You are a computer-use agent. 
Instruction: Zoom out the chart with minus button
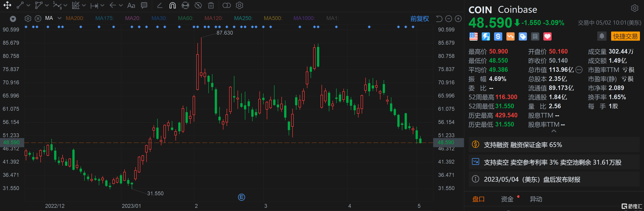[449, 19]
